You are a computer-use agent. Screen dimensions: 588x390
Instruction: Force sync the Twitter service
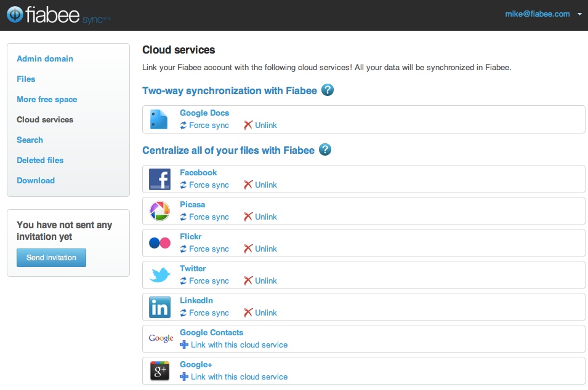pos(204,281)
